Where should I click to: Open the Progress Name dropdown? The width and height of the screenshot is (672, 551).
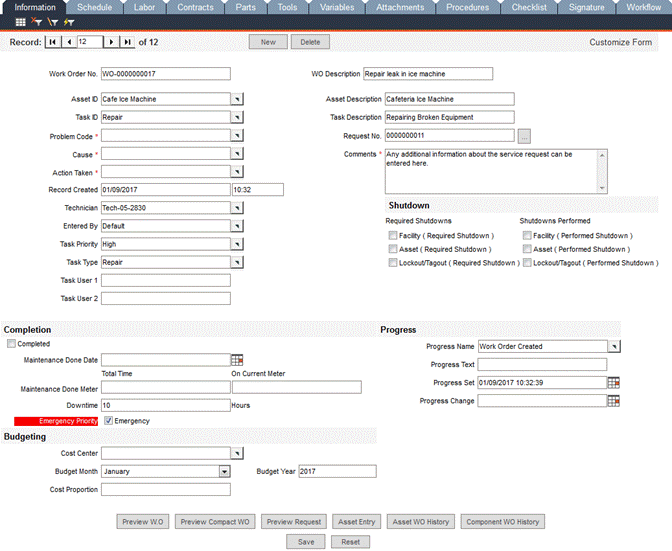tap(614, 346)
